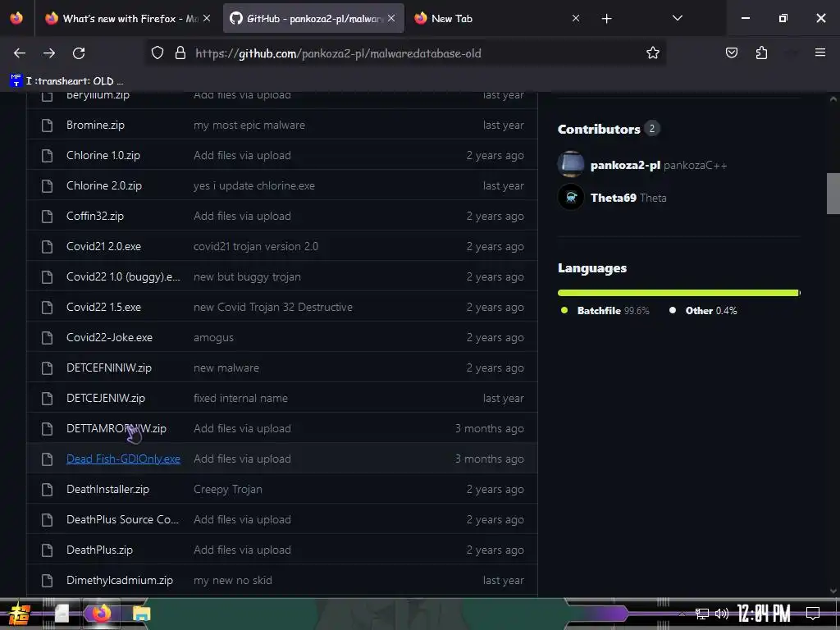Open Covid22 1.5.exe file

tap(103, 307)
